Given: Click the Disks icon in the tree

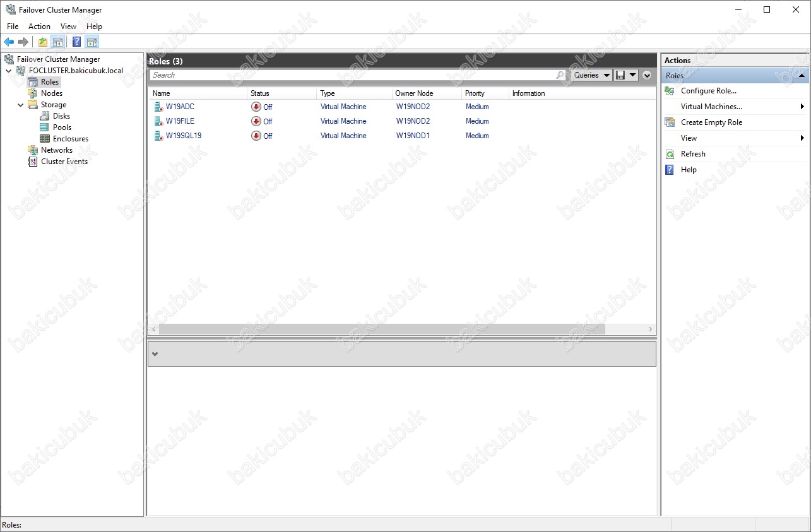Looking at the screenshot, I should click(x=45, y=116).
